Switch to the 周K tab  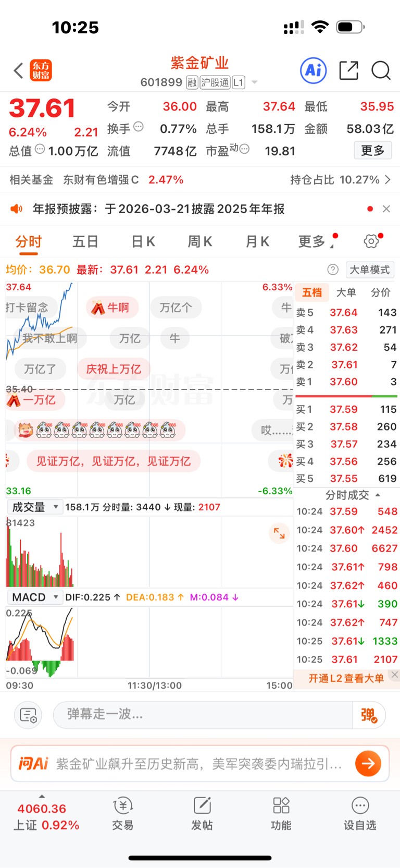point(200,241)
